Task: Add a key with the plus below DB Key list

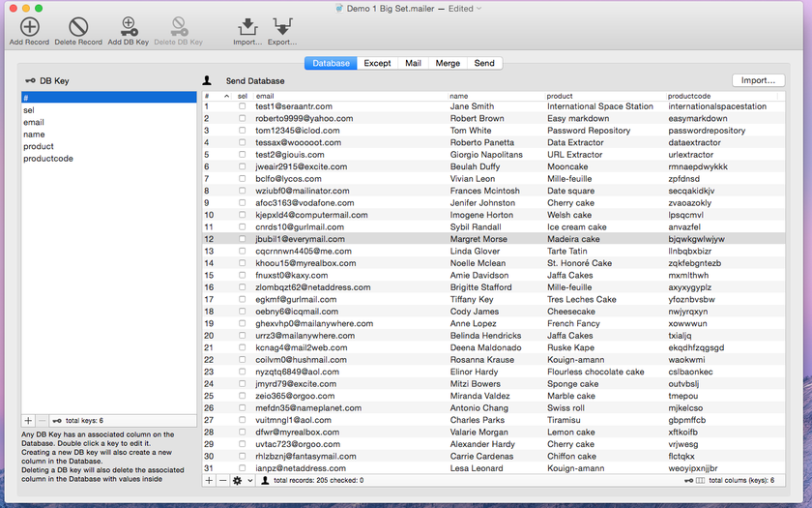Action: point(28,421)
